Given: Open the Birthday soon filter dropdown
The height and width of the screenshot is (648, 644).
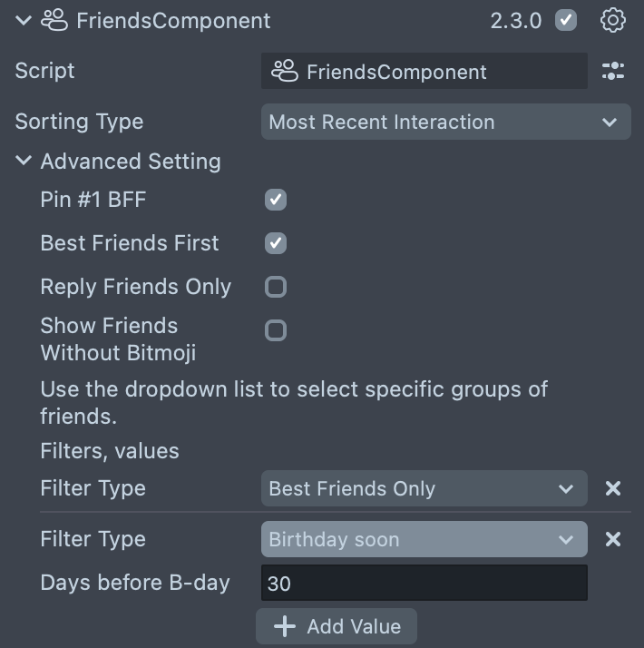Looking at the screenshot, I should (x=424, y=539).
